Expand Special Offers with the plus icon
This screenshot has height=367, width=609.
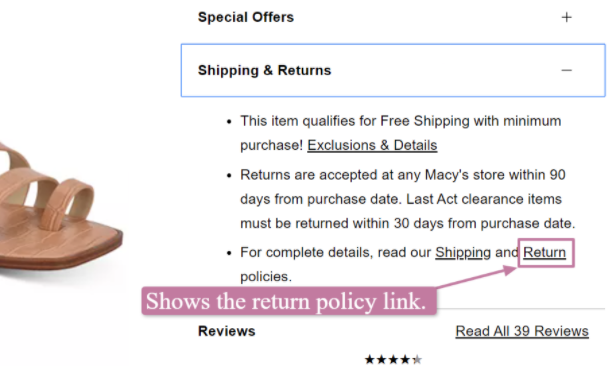[566, 17]
